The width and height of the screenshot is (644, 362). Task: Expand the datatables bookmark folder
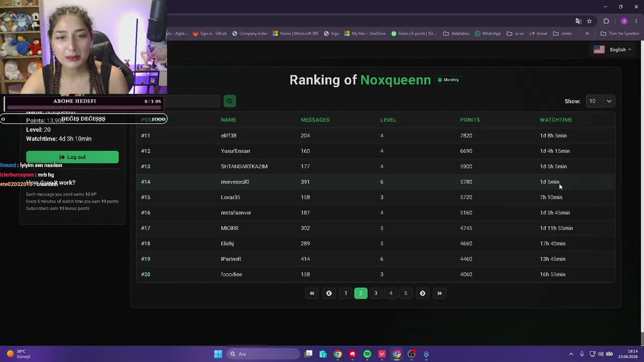pos(456,34)
